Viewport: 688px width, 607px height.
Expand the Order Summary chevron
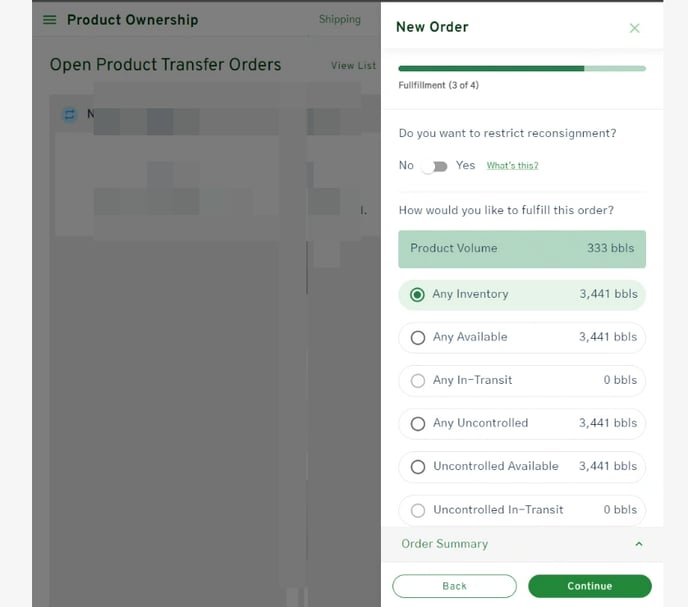pyautogui.click(x=639, y=544)
